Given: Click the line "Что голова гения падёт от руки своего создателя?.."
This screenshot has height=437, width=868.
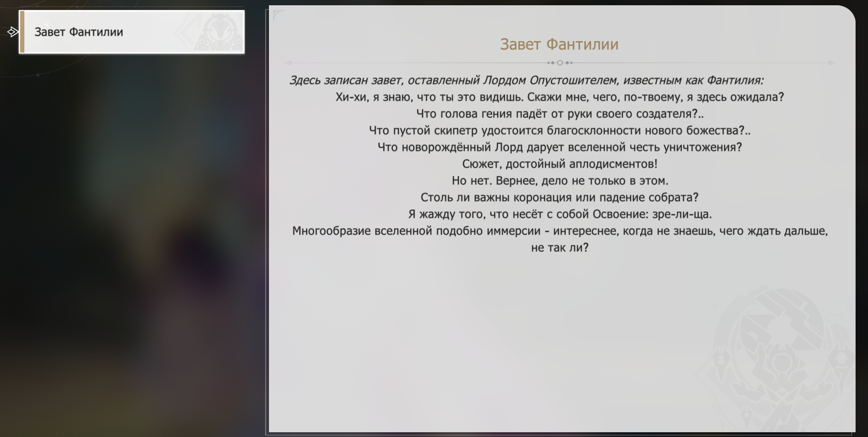Looking at the screenshot, I should tap(560, 114).
